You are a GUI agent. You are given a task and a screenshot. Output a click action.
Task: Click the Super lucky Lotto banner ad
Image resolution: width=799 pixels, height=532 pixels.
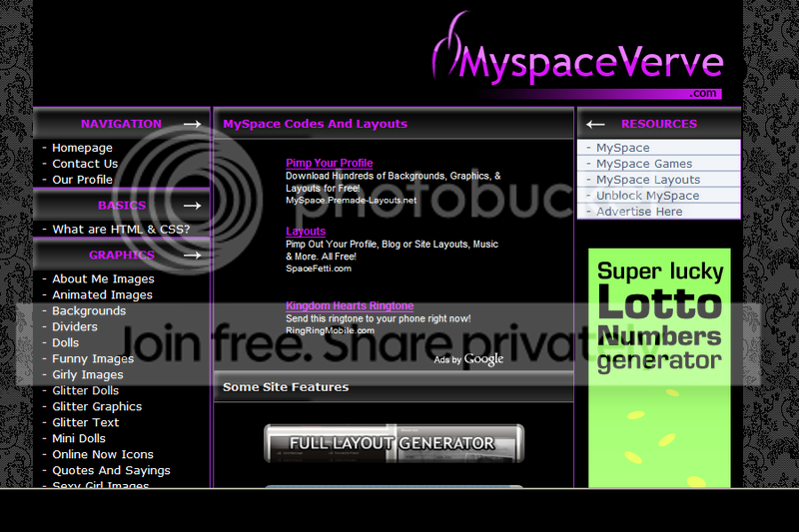(x=659, y=367)
